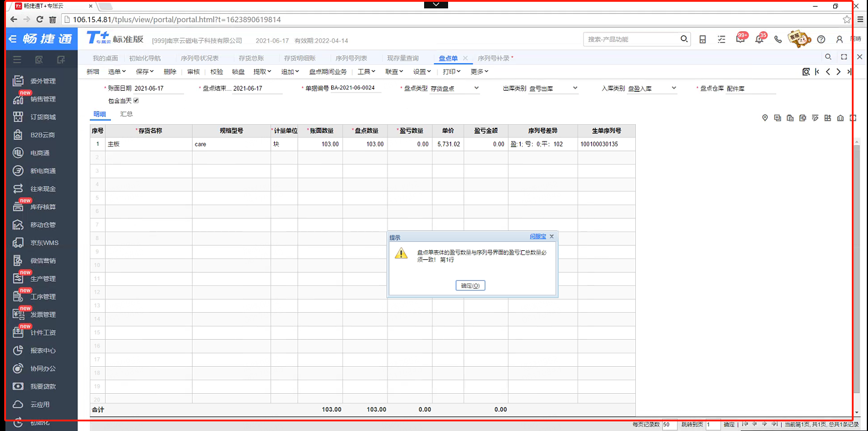Click 新增 toolbar button
The width and height of the screenshot is (868, 431).
pyautogui.click(x=93, y=71)
